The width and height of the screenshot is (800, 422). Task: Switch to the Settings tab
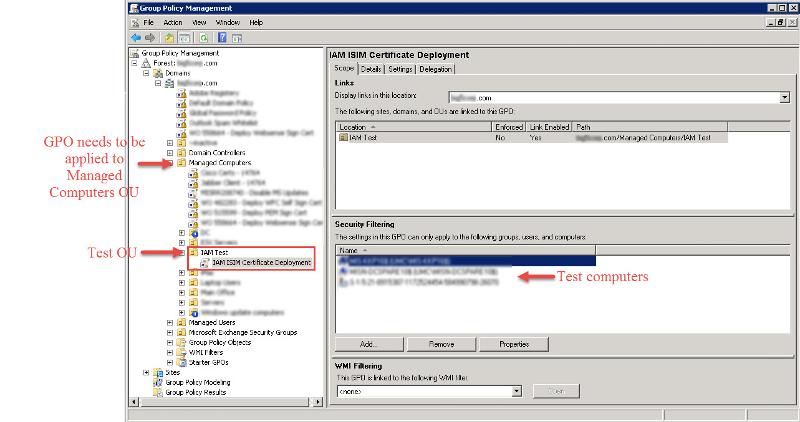[x=400, y=69]
